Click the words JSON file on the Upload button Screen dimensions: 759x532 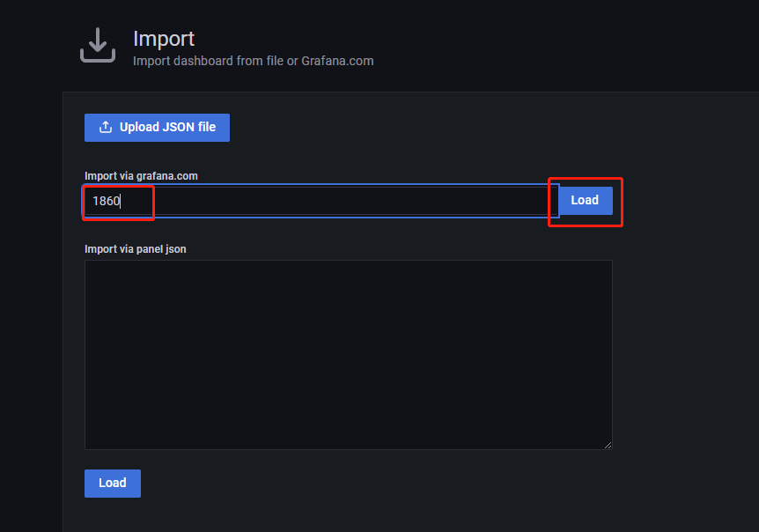(189, 127)
